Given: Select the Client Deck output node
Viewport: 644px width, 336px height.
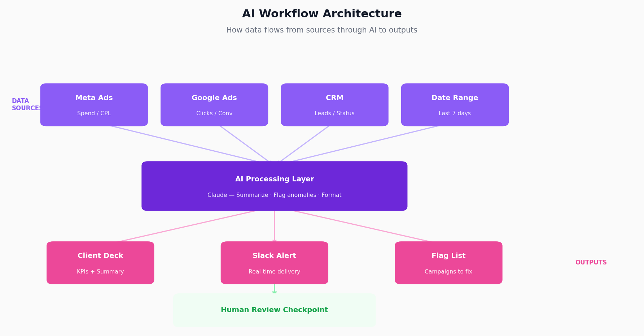Looking at the screenshot, I should 100,263.
